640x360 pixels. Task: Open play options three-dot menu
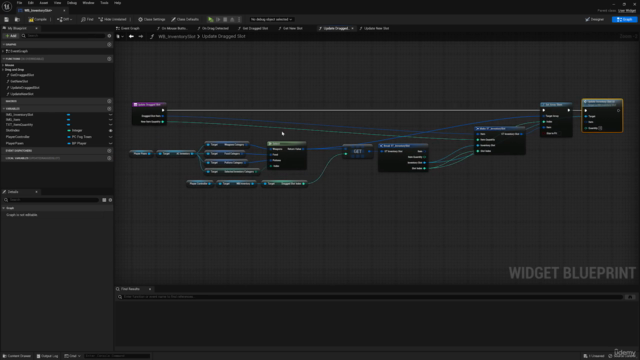tap(239, 19)
